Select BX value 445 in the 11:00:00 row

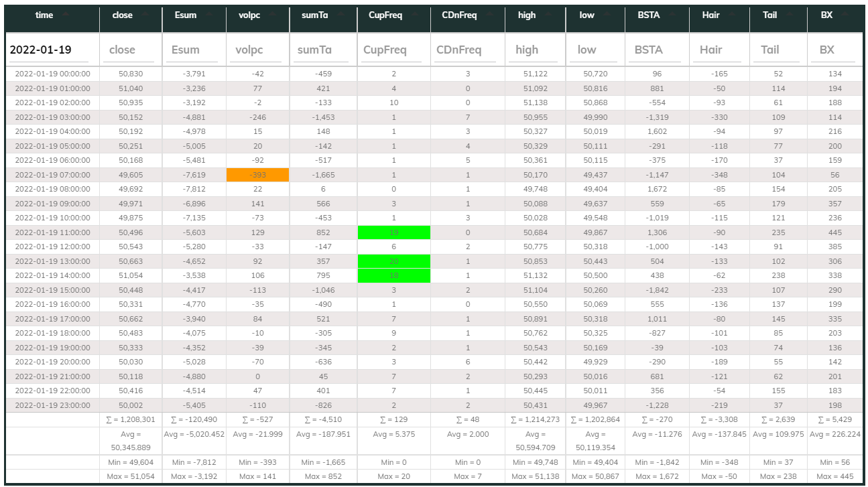pos(835,232)
